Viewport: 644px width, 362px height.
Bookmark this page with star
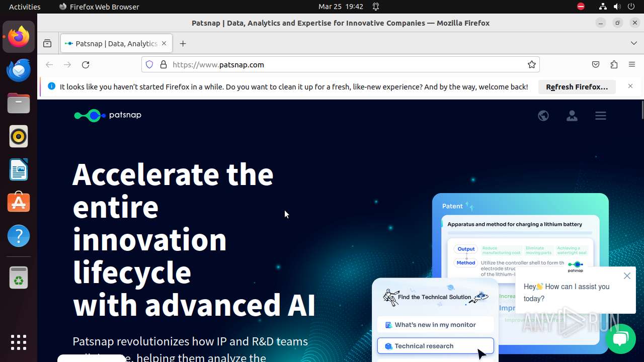tap(531, 64)
